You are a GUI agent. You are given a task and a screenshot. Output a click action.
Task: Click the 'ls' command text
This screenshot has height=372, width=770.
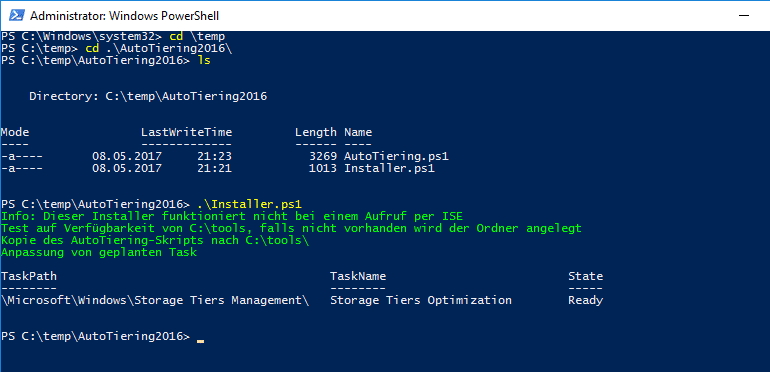pyautogui.click(x=204, y=60)
